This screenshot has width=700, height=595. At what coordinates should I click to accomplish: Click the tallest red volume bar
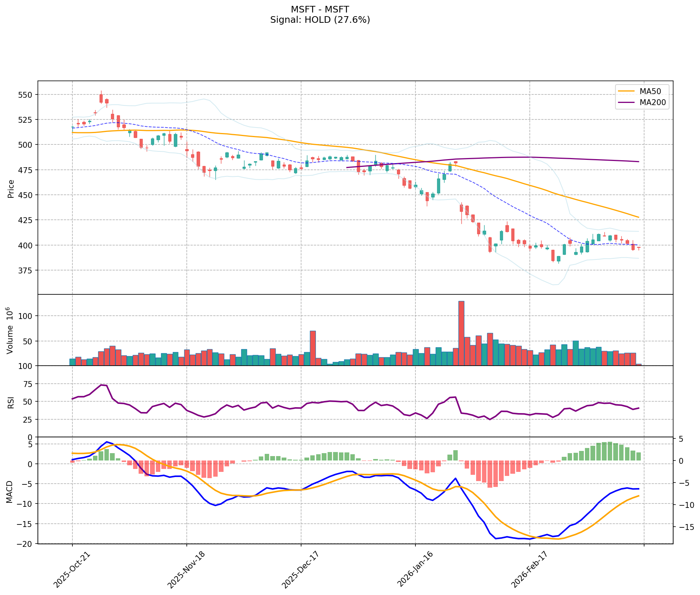click(461, 333)
